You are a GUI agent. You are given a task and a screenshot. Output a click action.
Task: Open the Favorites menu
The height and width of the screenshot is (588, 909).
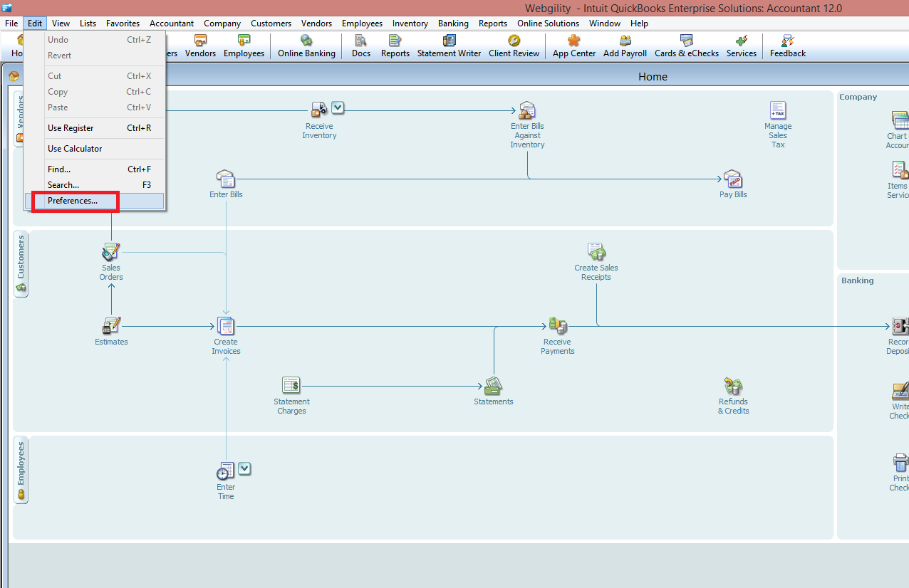[x=123, y=23]
